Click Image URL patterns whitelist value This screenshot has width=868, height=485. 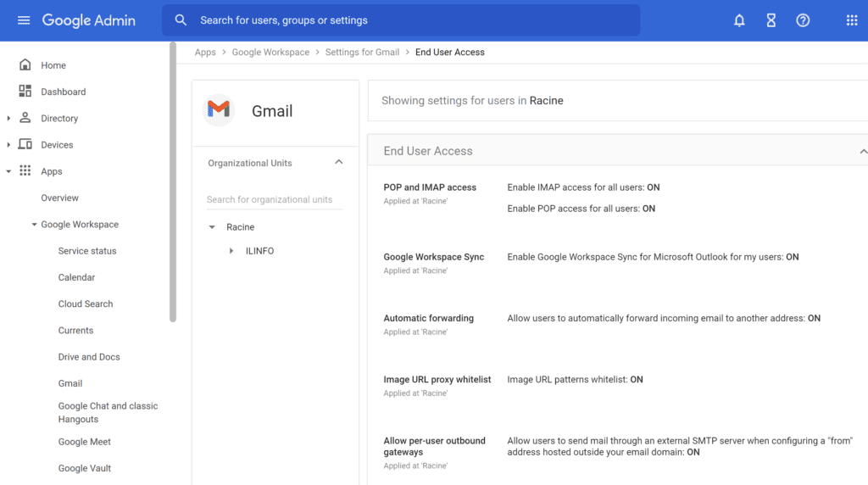click(x=576, y=379)
